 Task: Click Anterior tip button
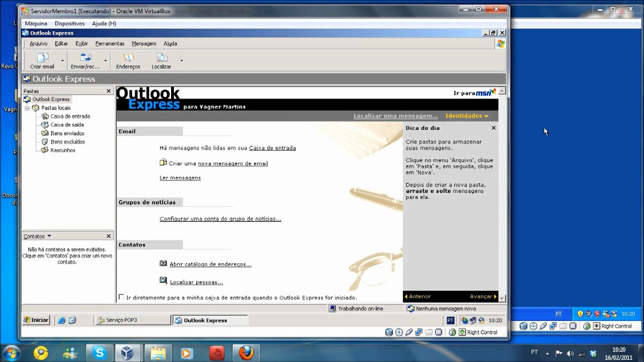pos(418,297)
